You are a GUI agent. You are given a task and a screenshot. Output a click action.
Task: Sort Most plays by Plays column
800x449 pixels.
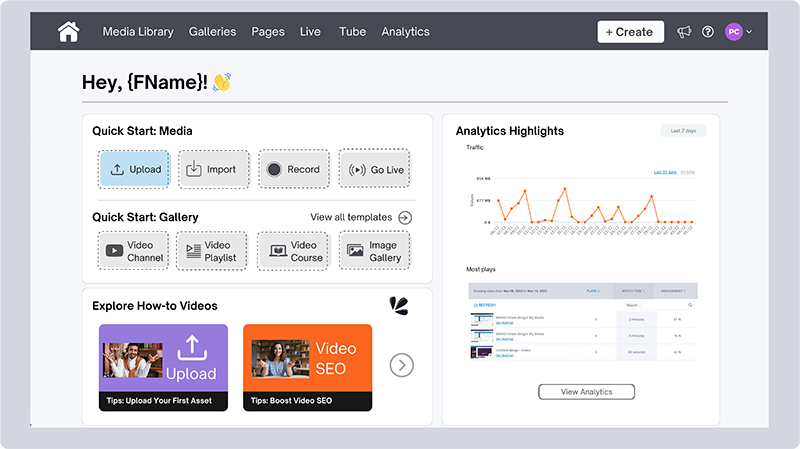click(x=593, y=291)
